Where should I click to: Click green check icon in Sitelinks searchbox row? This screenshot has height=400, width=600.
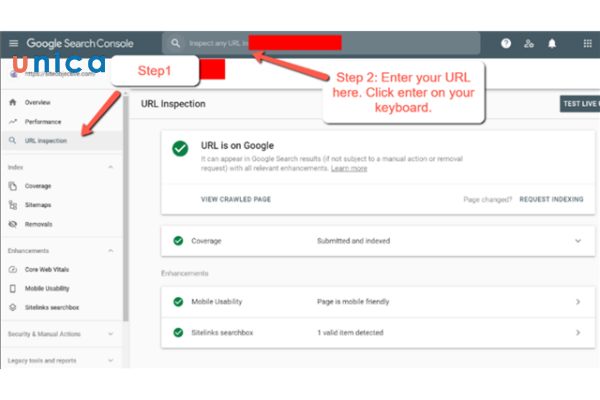(x=178, y=333)
